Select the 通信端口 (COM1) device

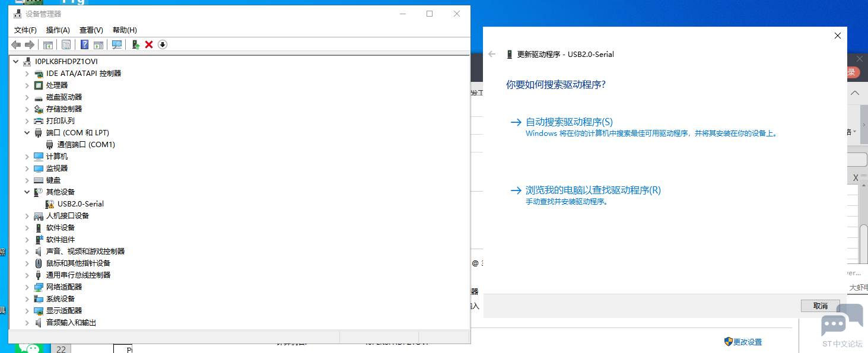tap(86, 145)
